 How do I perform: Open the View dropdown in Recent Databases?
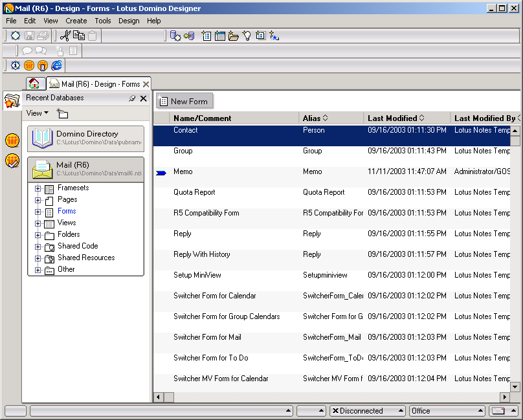38,113
